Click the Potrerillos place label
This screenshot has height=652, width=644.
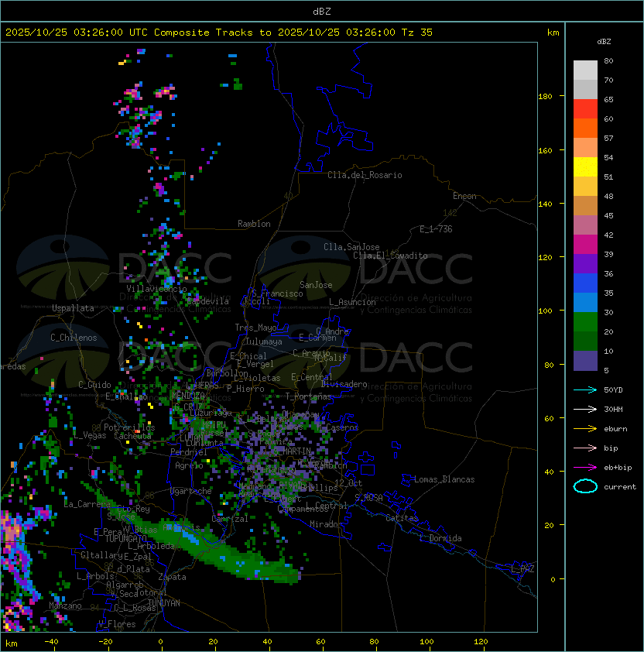click(129, 427)
